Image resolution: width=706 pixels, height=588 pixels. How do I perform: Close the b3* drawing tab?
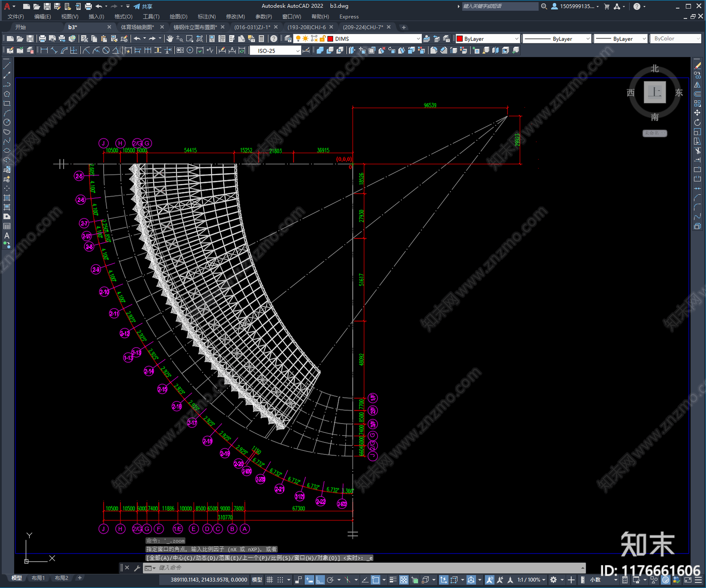109,27
